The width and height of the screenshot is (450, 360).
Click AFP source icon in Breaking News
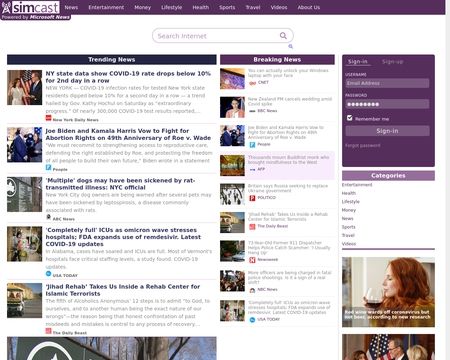pos(252,170)
